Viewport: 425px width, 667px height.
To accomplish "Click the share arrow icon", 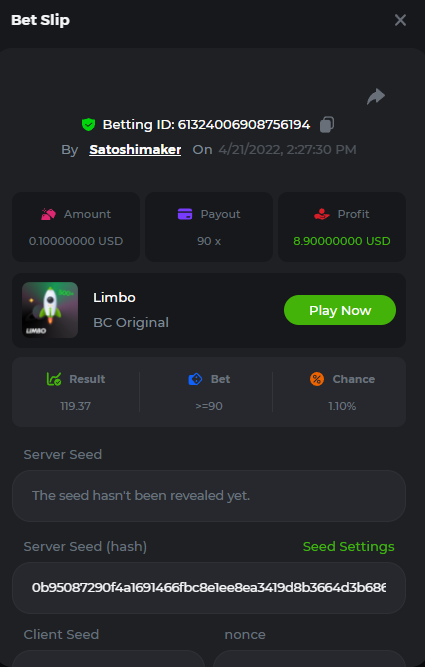I will point(376,97).
